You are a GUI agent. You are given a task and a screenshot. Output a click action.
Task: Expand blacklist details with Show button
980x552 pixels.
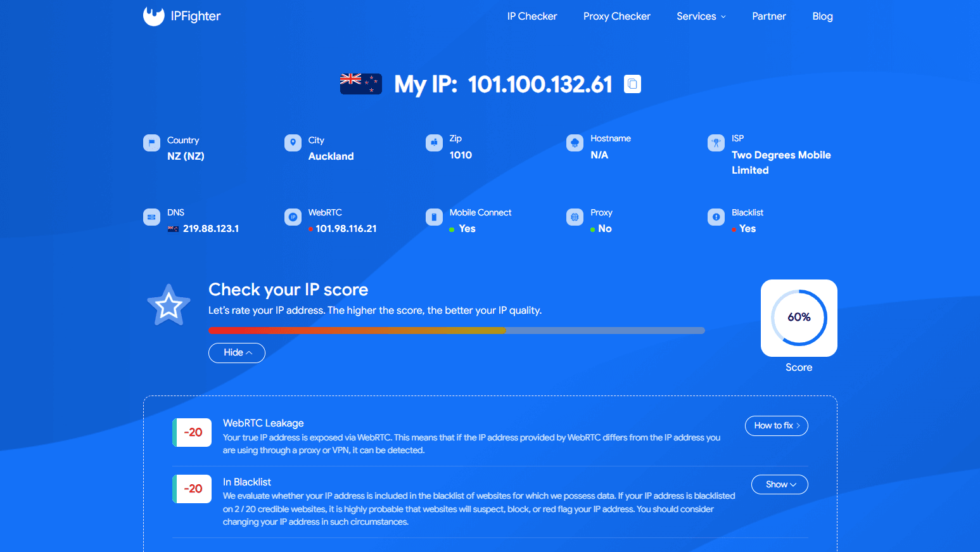pos(780,484)
